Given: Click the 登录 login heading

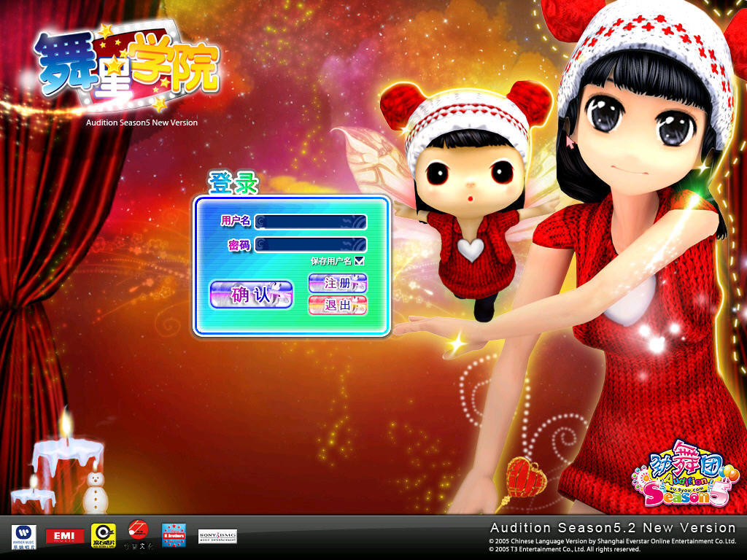Looking at the screenshot, I should (x=233, y=183).
